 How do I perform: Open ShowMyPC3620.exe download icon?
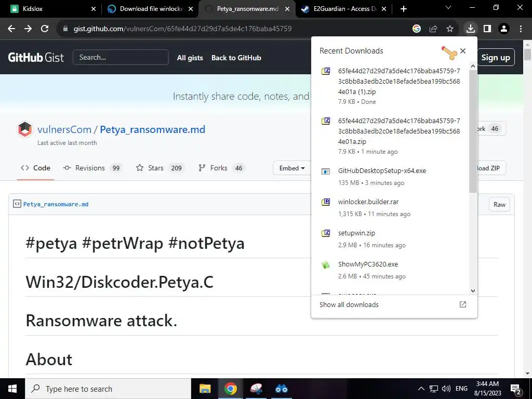click(326, 265)
